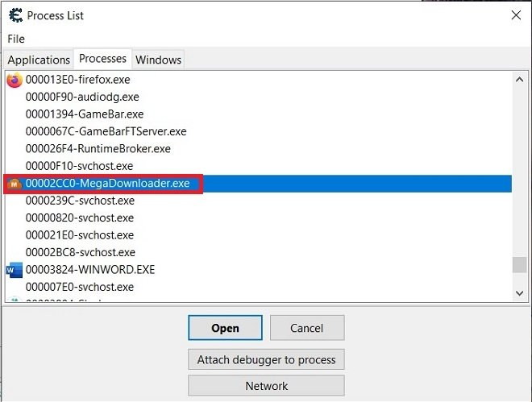Select the Processes tab

point(102,59)
